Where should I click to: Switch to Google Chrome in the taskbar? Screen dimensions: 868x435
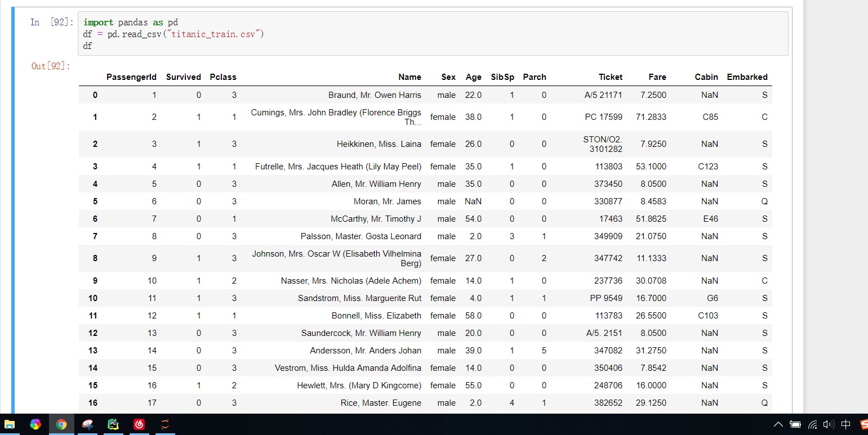pyautogui.click(x=61, y=424)
